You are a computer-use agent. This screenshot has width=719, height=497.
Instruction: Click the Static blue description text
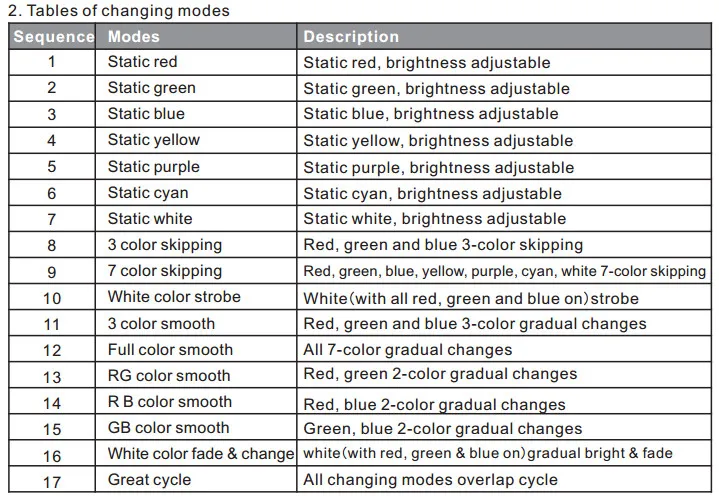click(431, 114)
